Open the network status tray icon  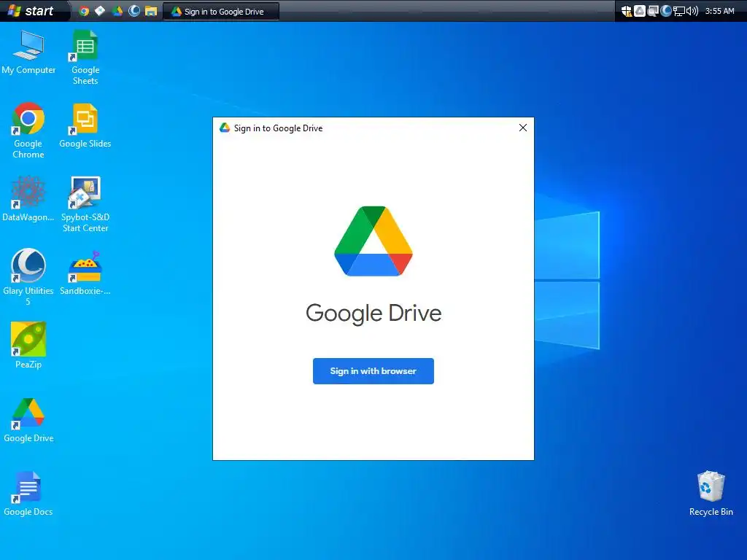pyautogui.click(x=679, y=11)
